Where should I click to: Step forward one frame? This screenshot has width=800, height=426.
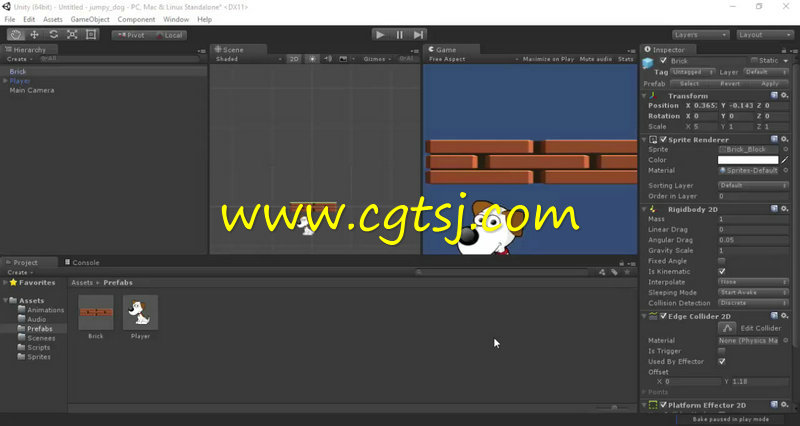(418, 35)
